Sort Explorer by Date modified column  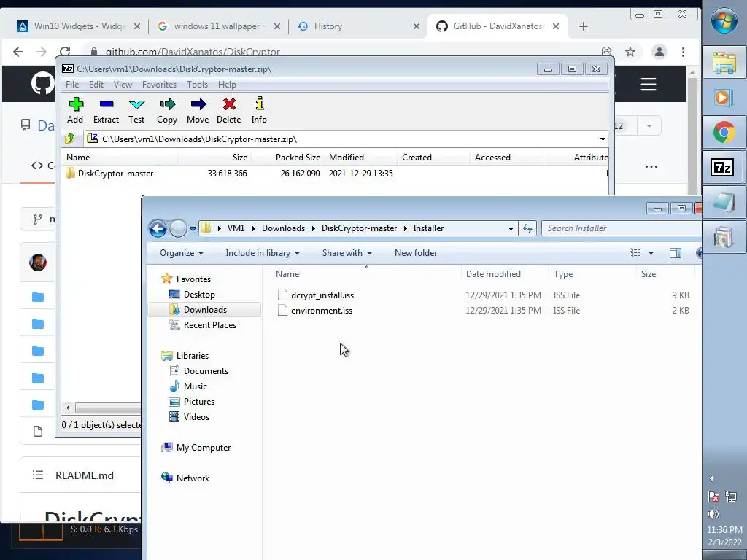click(493, 274)
